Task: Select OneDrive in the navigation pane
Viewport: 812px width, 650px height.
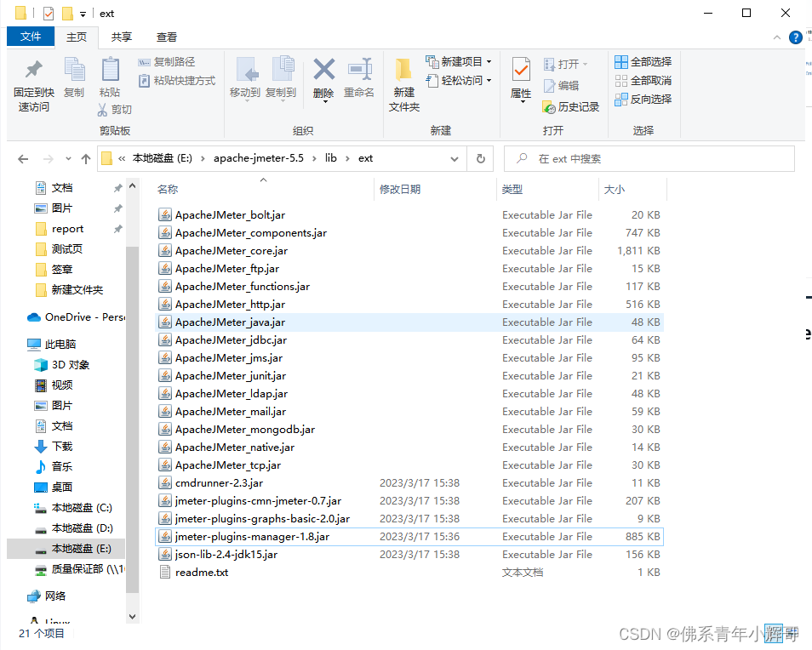Action: (x=76, y=317)
